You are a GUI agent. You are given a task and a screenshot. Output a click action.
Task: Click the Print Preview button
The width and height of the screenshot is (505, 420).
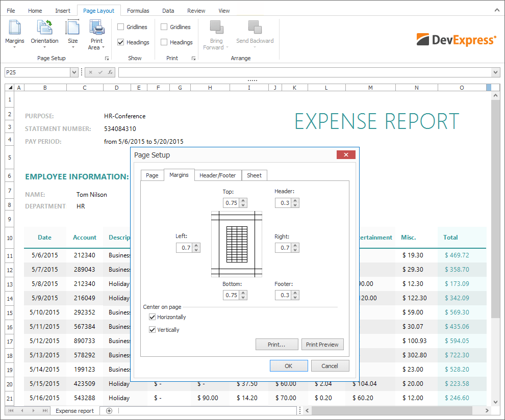point(322,345)
